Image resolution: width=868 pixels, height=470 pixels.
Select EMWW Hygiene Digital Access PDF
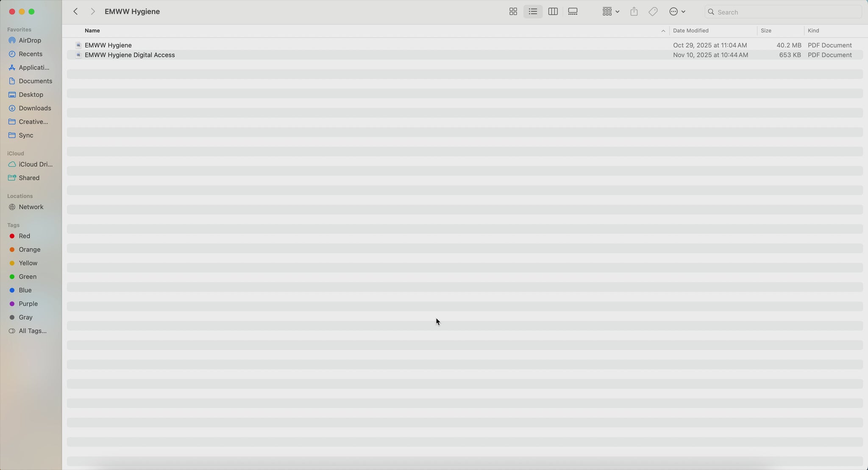130,55
